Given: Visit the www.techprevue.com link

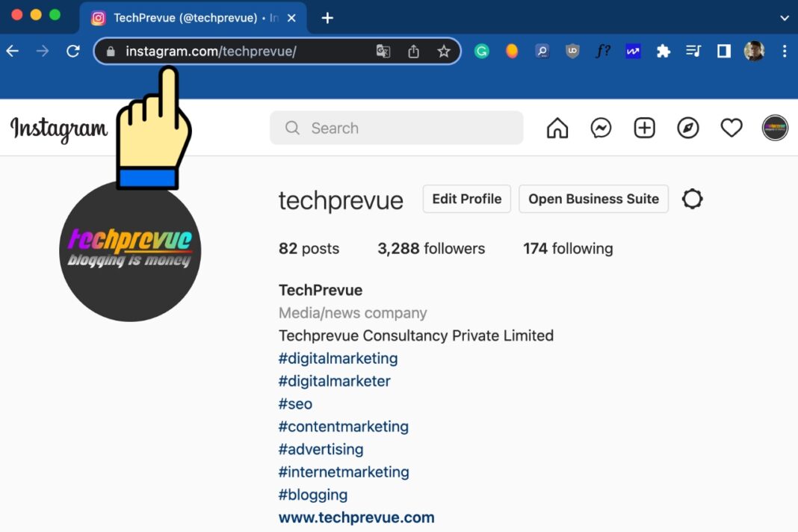Looking at the screenshot, I should click(356, 517).
